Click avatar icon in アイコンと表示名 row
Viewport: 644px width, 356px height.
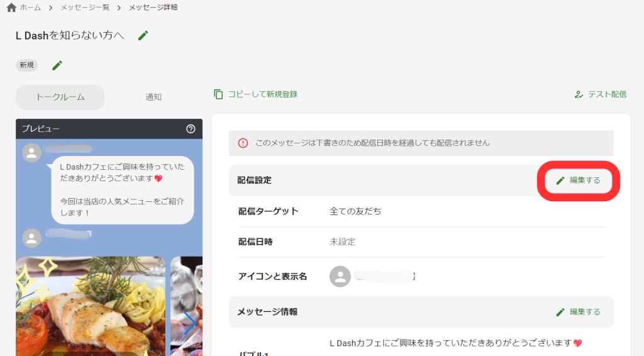pos(340,276)
